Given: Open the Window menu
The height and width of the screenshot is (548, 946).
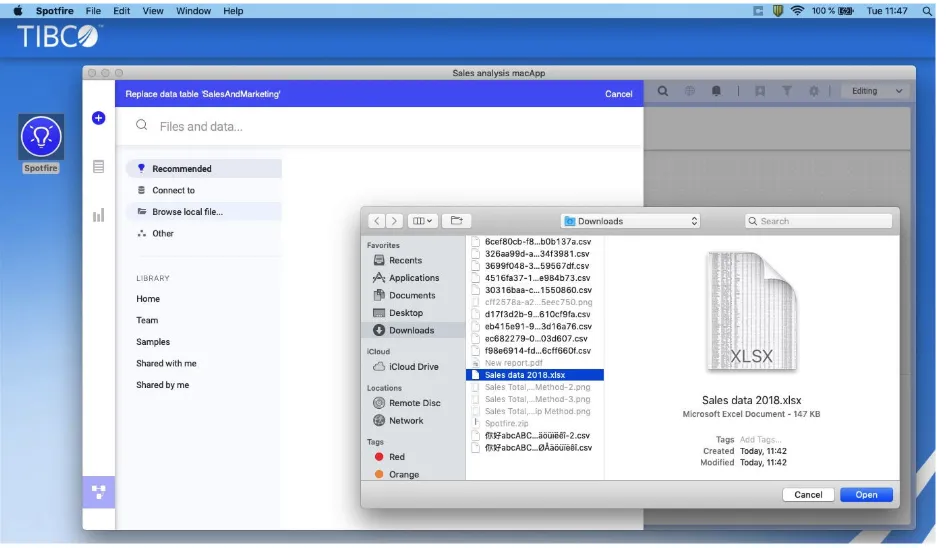Looking at the screenshot, I should 193,11.
